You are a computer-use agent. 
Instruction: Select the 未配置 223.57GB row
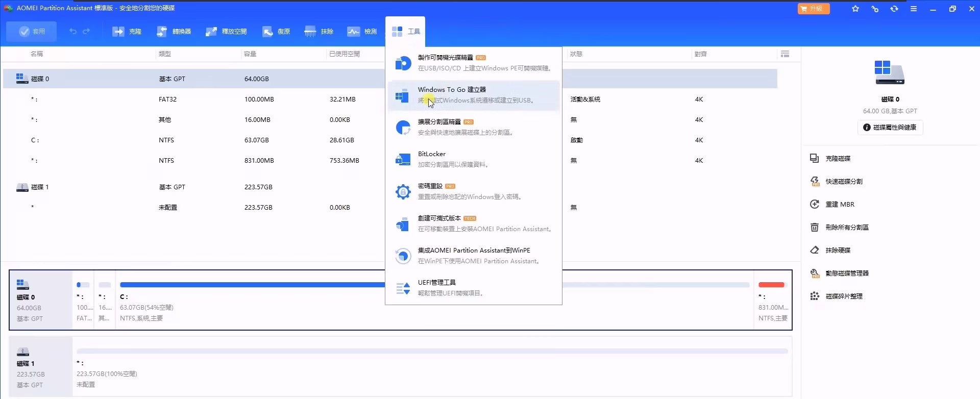[390, 207]
